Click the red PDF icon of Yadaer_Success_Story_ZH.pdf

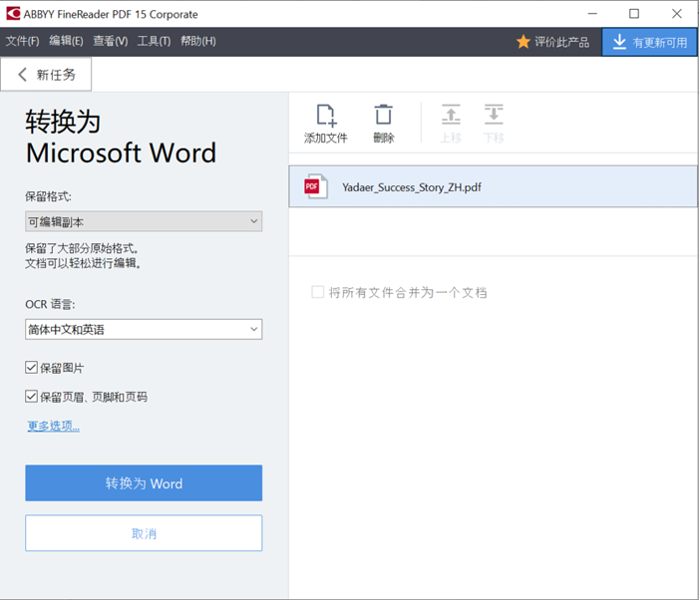[x=315, y=186]
